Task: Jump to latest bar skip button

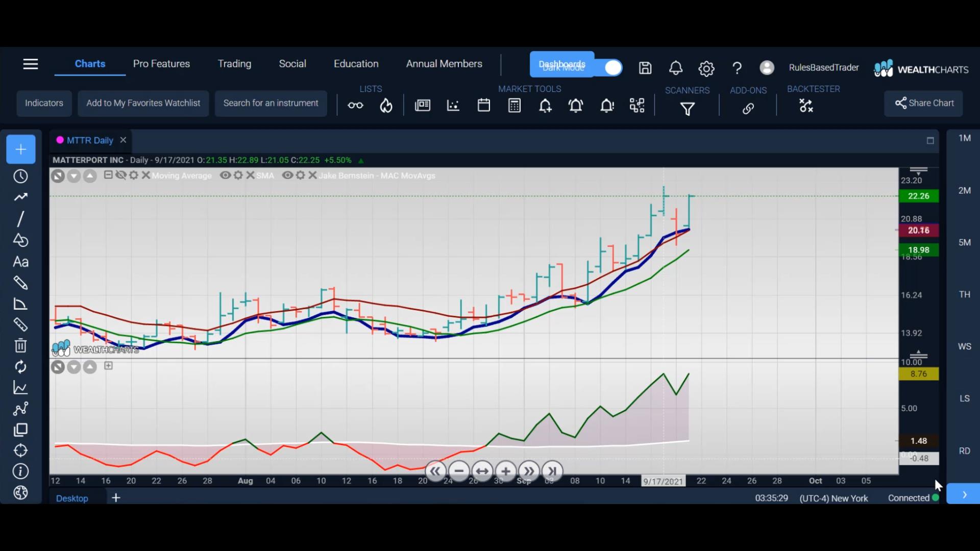Action: pyautogui.click(x=552, y=471)
